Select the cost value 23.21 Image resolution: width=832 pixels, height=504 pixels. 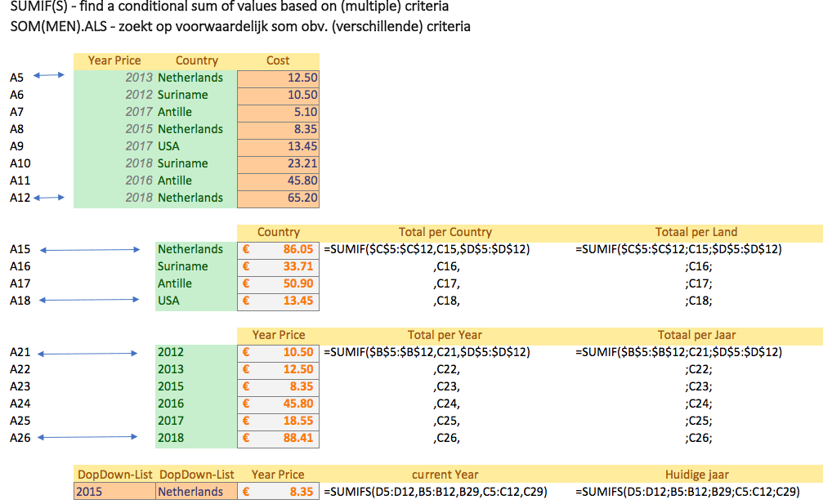point(278,163)
